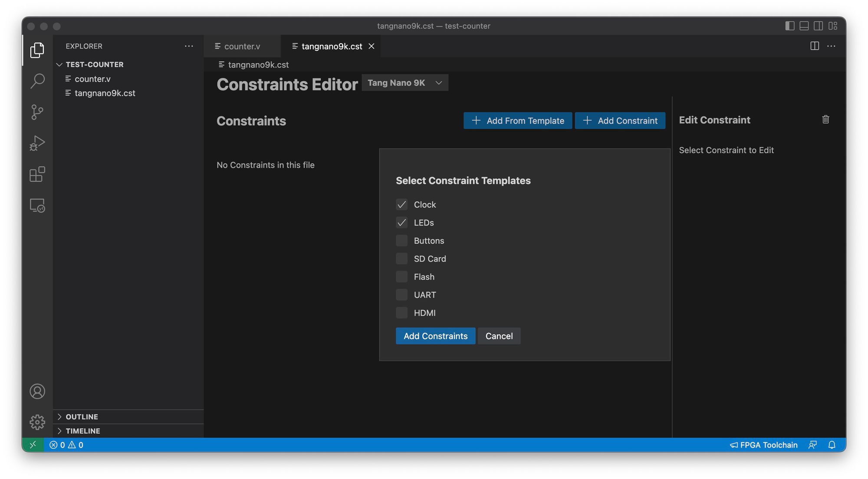
Task: Open counter.v in the explorer tree
Action: [x=92, y=79]
